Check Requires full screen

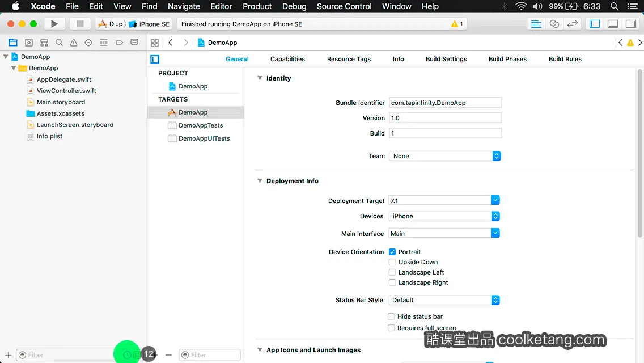point(391,328)
